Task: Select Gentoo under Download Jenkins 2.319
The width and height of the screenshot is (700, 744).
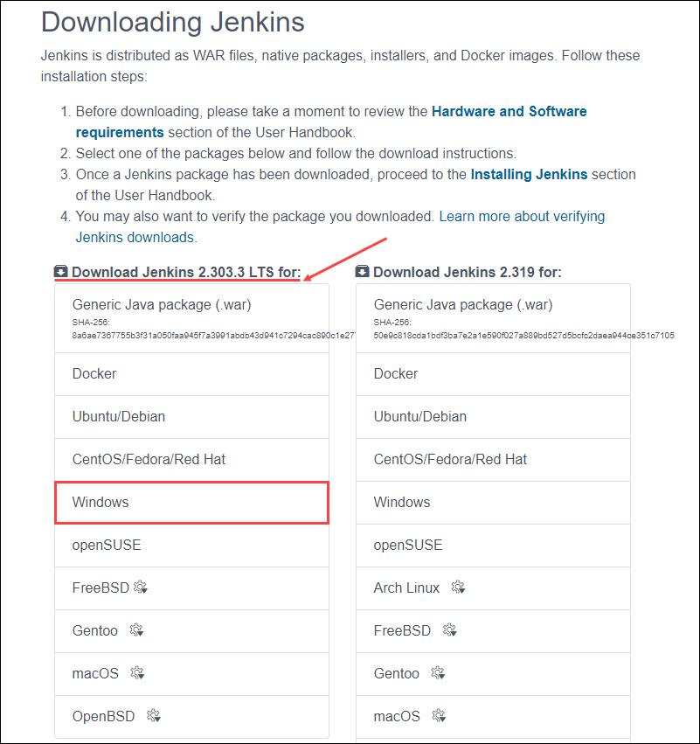Action: [396, 673]
